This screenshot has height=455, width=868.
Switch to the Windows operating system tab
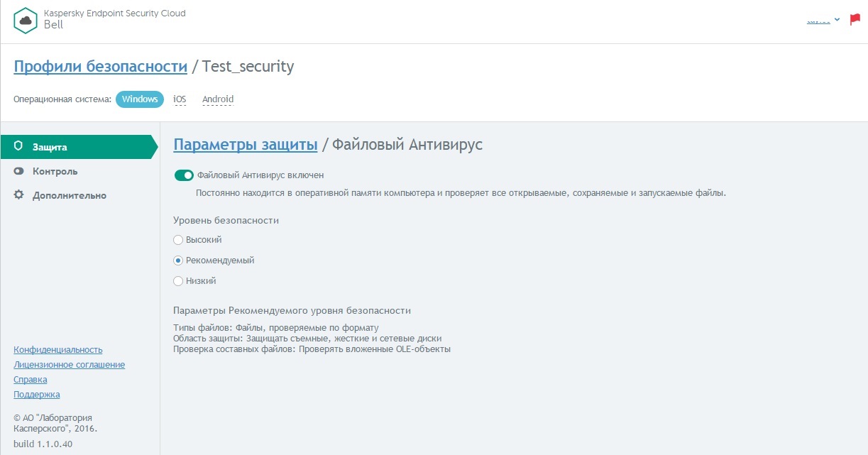(140, 99)
